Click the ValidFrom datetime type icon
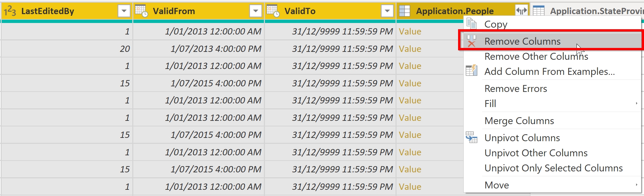This screenshot has height=196, width=644. tap(142, 11)
